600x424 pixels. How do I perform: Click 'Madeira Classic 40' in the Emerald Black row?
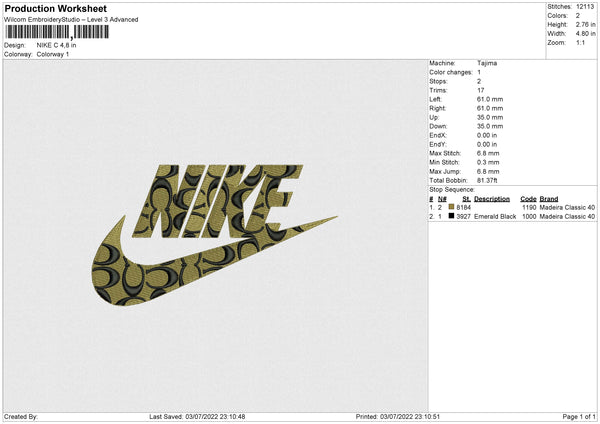click(567, 217)
